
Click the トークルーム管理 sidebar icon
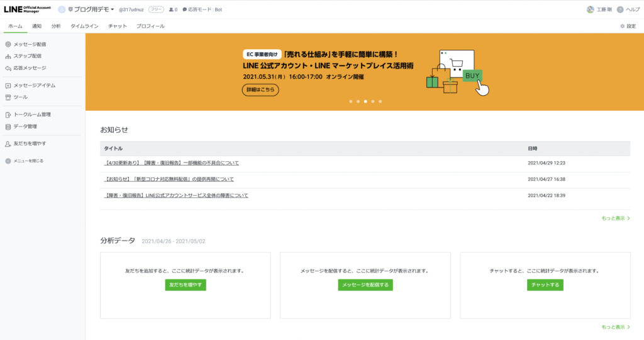tap(8, 115)
